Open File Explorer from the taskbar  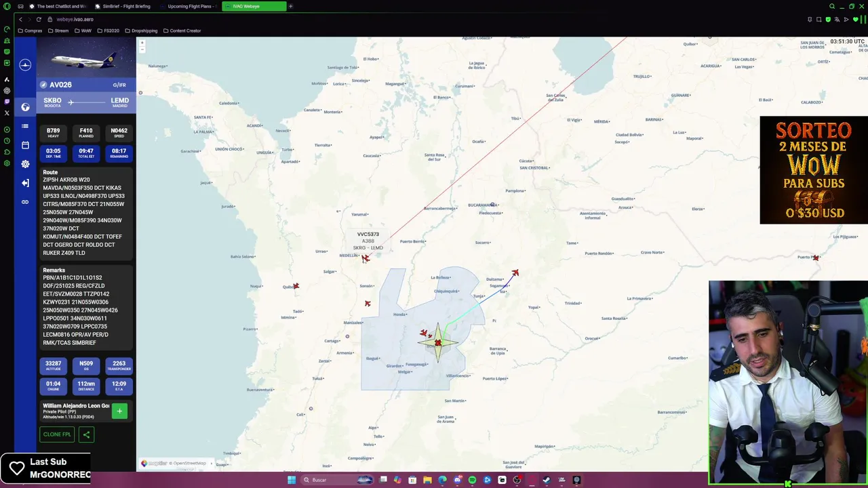[x=427, y=480]
